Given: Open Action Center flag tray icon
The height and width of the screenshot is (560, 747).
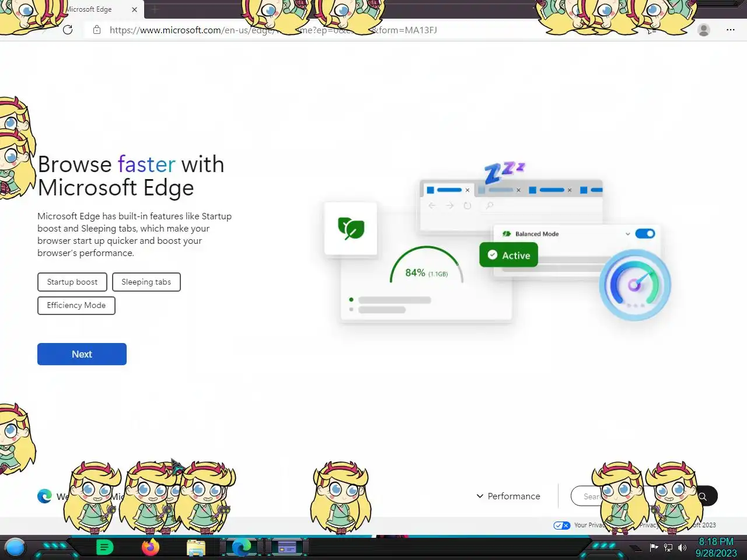Looking at the screenshot, I should (x=654, y=547).
